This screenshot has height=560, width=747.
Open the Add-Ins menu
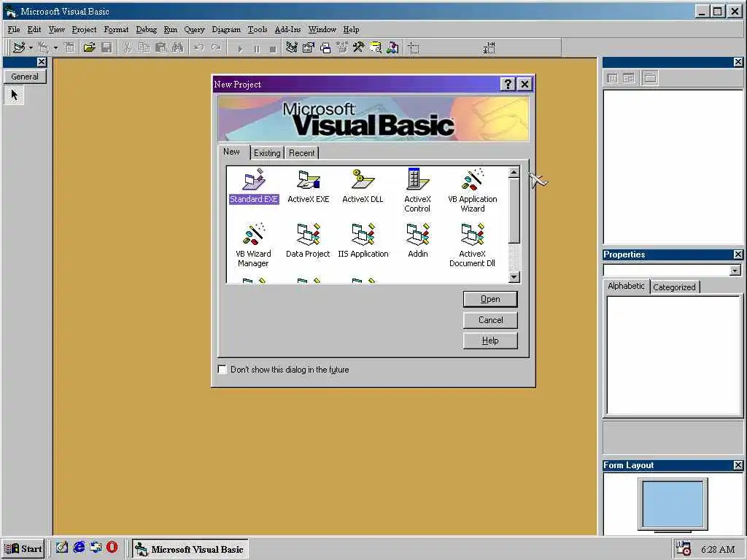point(287,29)
